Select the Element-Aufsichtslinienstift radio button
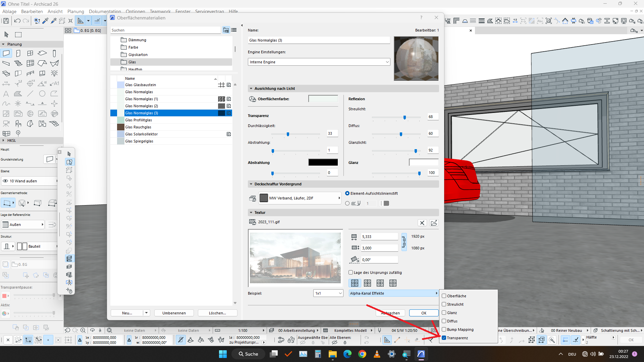This screenshot has height=362, width=644. [347, 193]
